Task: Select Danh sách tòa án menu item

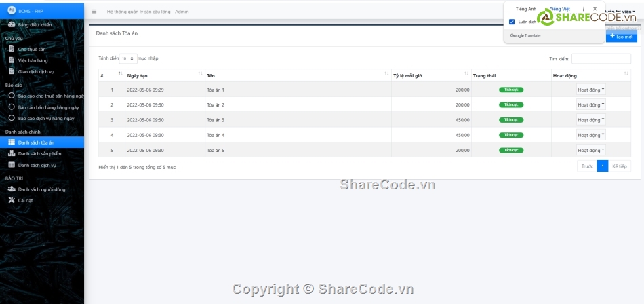Action: [37, 142]
